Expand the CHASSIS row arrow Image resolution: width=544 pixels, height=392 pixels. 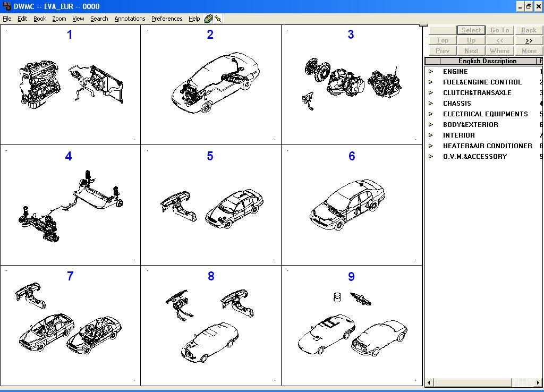[x=431, y=104]
